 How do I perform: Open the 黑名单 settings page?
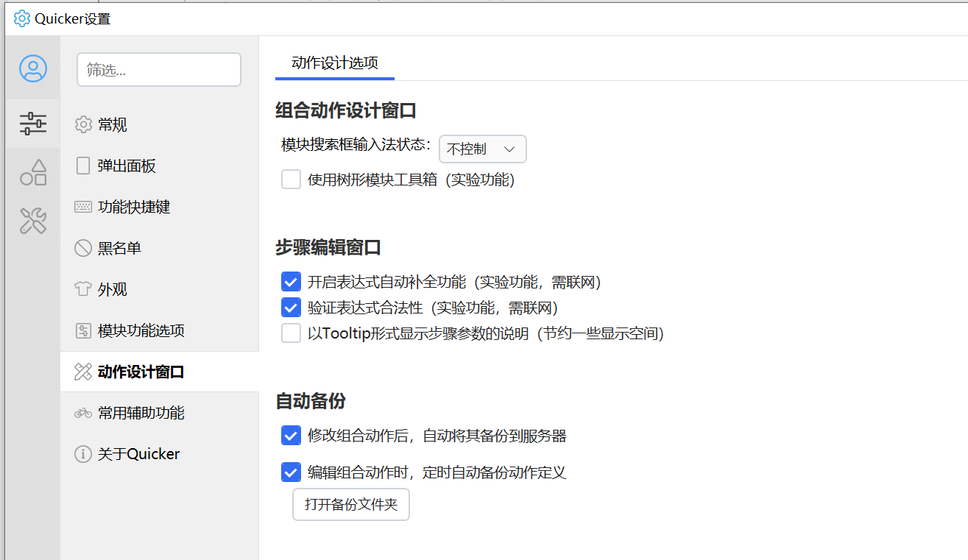pyautogui.click(x=160, y=249)
